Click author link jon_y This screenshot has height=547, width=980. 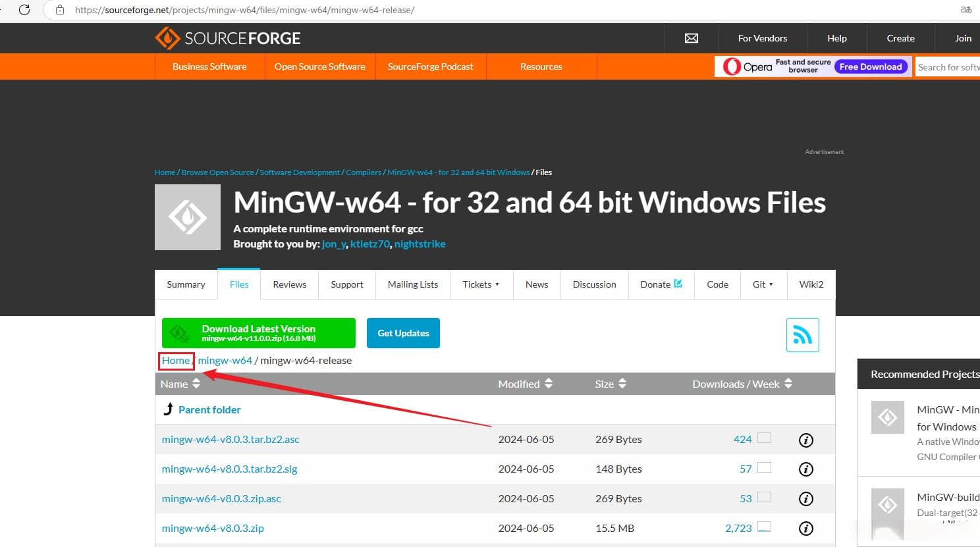(334, 244)
